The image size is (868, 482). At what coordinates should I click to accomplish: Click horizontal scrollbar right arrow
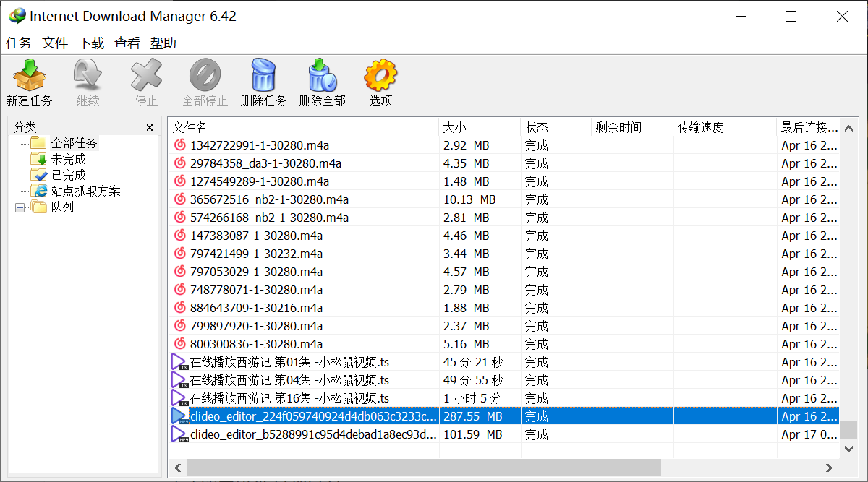click(831, 468)
